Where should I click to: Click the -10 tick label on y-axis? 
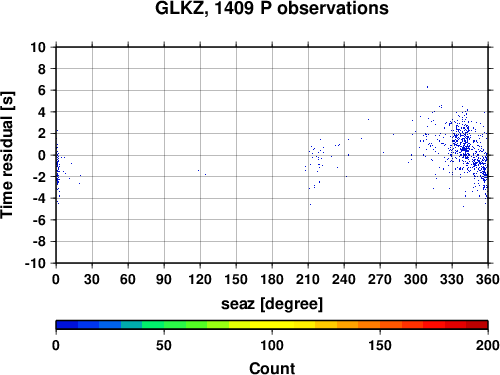pos(35,263)
